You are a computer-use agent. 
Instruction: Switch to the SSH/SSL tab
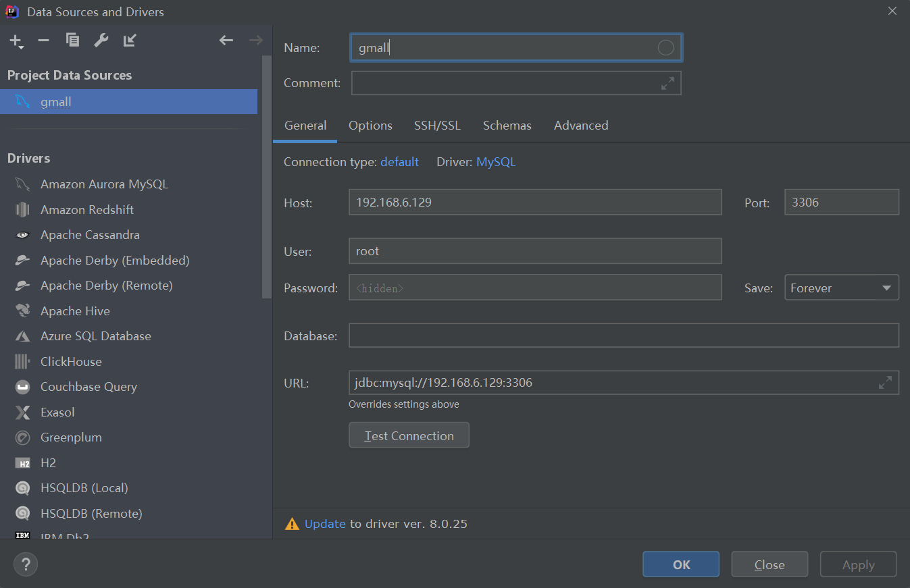click(437, 126)
